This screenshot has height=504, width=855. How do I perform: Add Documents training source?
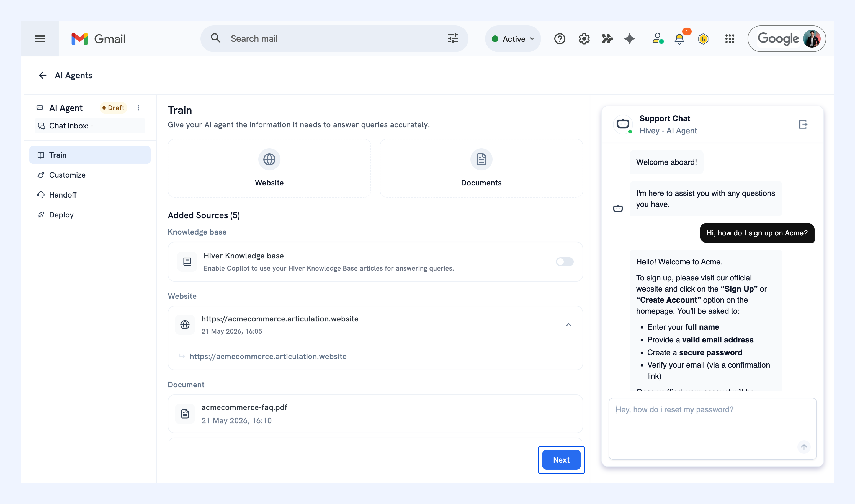(x=481, y=168)
